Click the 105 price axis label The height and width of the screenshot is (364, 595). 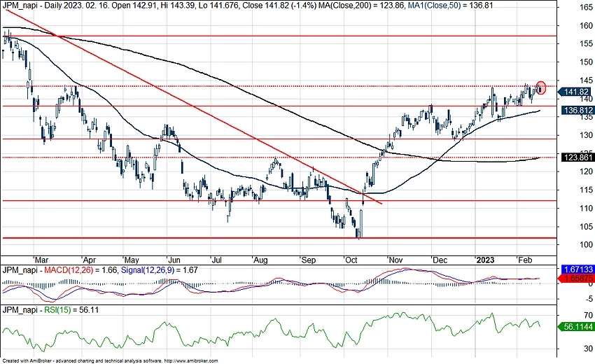click(x=586, y=227)
